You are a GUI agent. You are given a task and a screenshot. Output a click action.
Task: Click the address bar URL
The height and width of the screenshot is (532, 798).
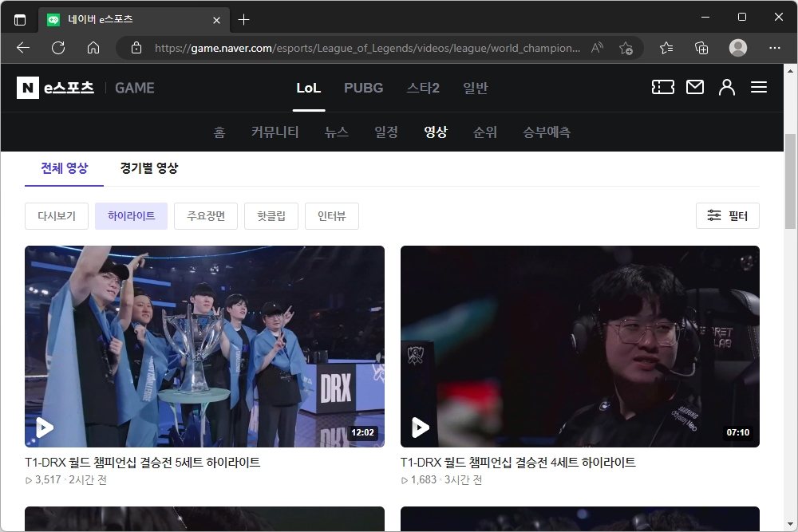click(367, 48)
